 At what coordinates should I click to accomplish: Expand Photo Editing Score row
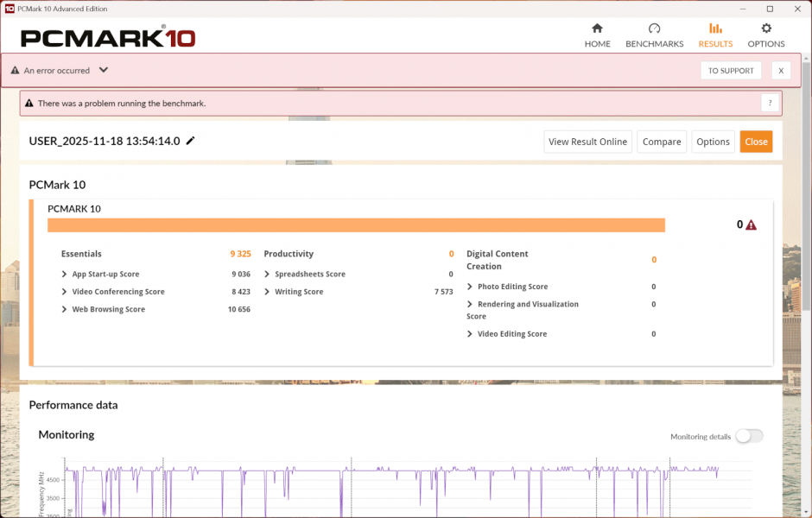[x=470, y=287]
